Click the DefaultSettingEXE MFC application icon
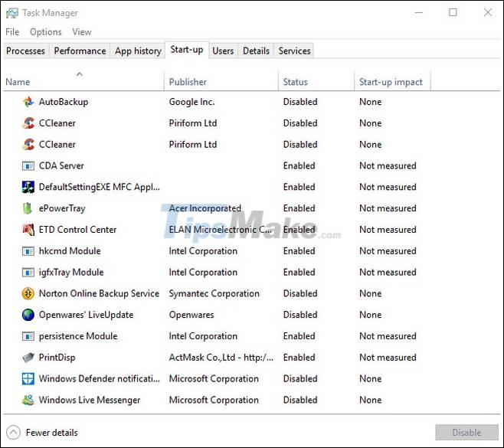 (28, 187)
